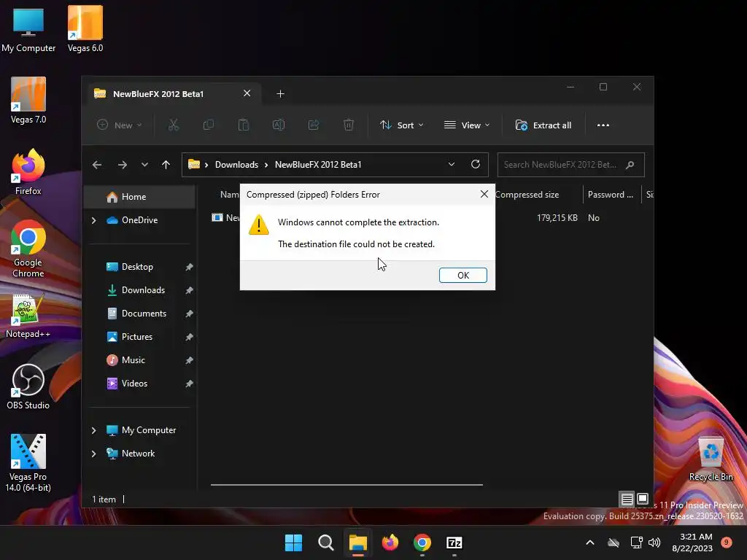The height and width of the screenshot is (560, 747).
Task: Click the Share icon in Explorer toolbar
Action: [x=314, y=125]
